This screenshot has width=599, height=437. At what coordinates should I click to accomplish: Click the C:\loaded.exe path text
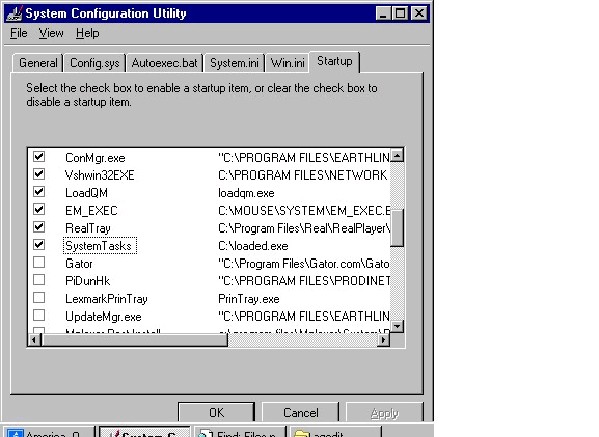253,246
